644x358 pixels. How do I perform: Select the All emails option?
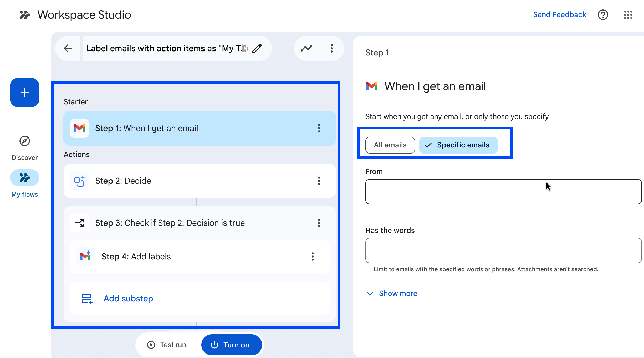390,145
